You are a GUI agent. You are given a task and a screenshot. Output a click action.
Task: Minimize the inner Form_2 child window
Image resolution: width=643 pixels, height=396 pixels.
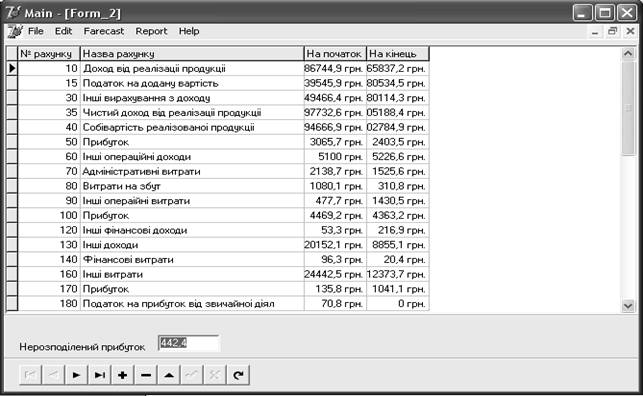point(595,31)
